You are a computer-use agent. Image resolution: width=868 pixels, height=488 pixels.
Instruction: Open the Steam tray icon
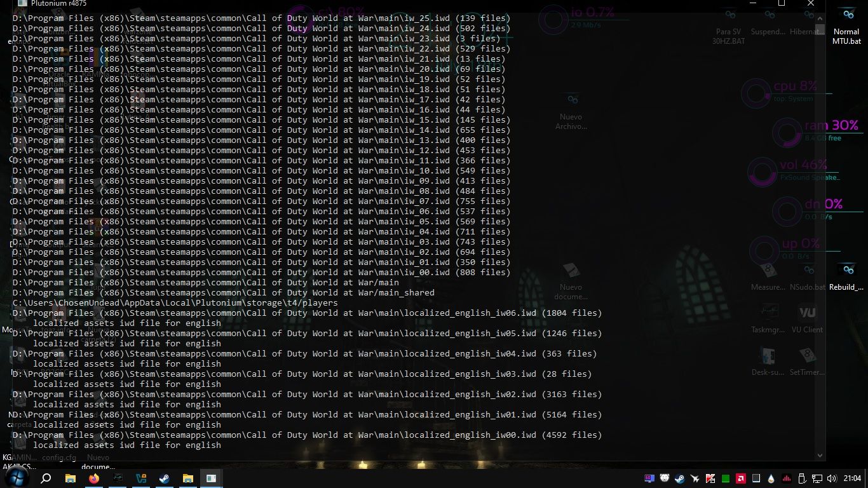click(x=679, y=478)
